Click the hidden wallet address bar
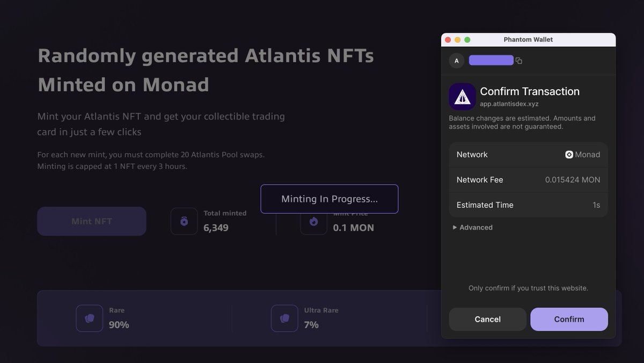Image resolution: width=644 pixels, height=363 pixels. [491, 60]
